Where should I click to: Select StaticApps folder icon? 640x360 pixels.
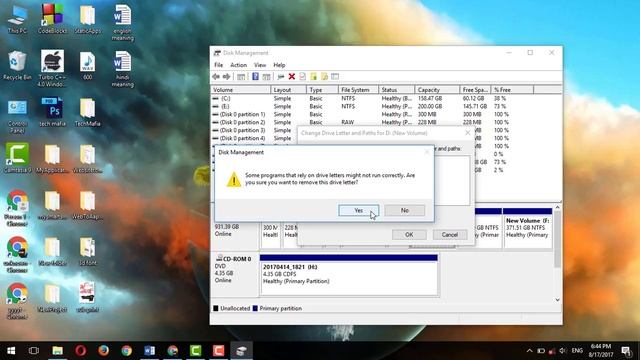click(87, 19)
